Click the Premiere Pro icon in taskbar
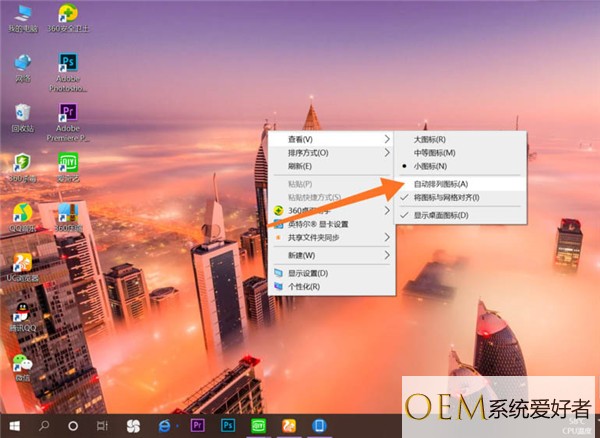The height and width of the screenshot is (438, 600). (x=196, y=425)
